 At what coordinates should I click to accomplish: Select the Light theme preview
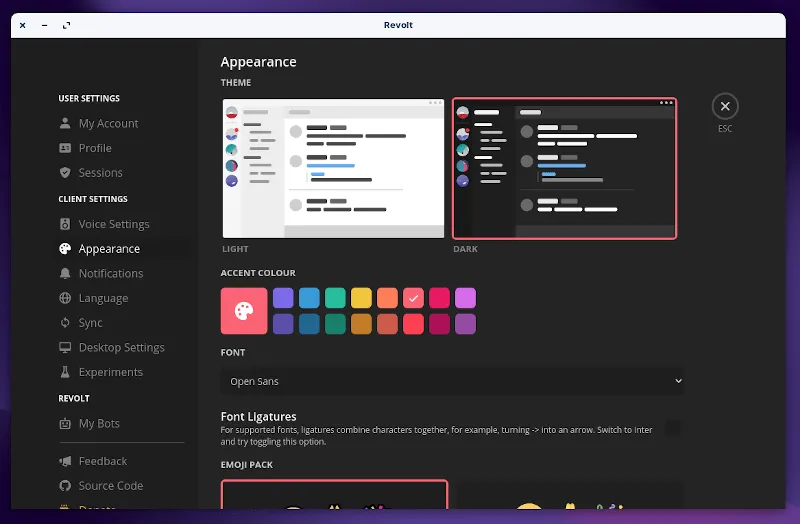[333, 168]
